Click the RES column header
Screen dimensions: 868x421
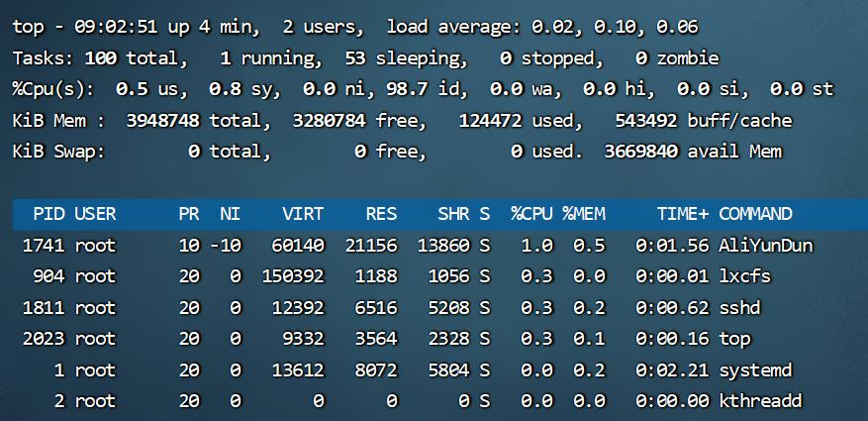pos(381,214)
